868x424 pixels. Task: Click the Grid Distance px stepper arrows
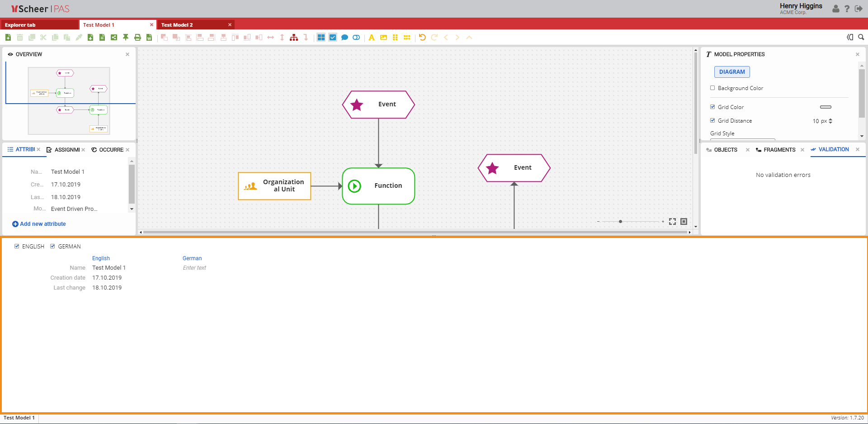coord(830,121)
